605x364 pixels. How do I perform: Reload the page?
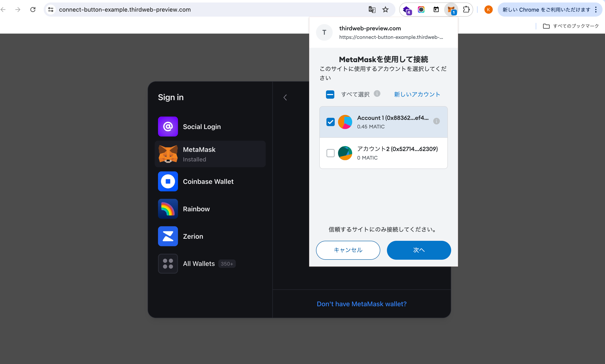pos(33,10)
